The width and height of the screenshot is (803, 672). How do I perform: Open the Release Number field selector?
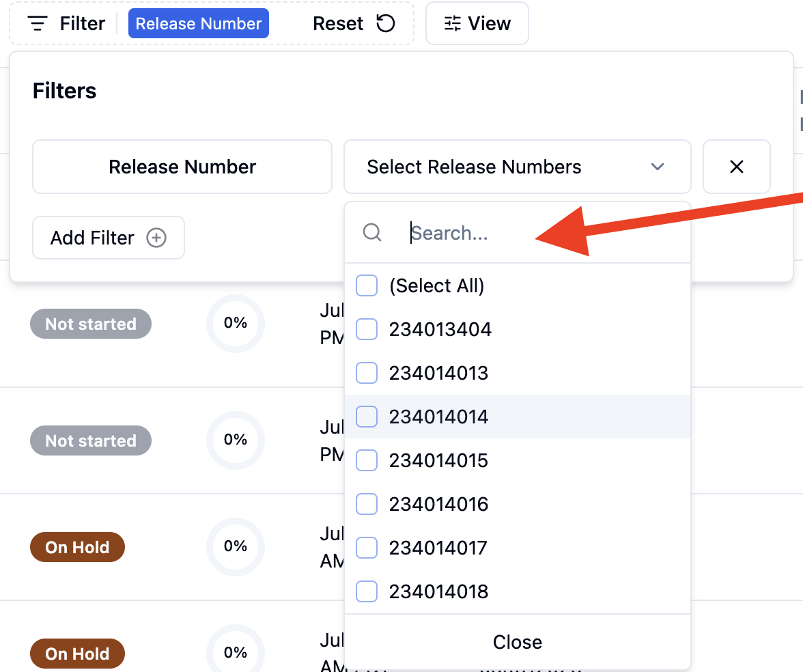coord(182,167)
